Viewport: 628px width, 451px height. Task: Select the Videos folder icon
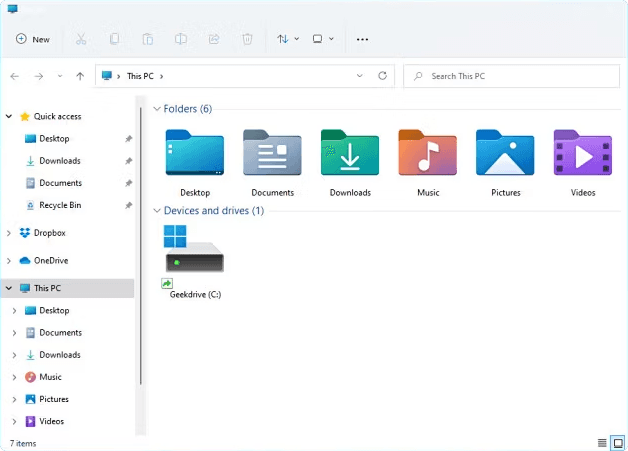coord(583,152)
